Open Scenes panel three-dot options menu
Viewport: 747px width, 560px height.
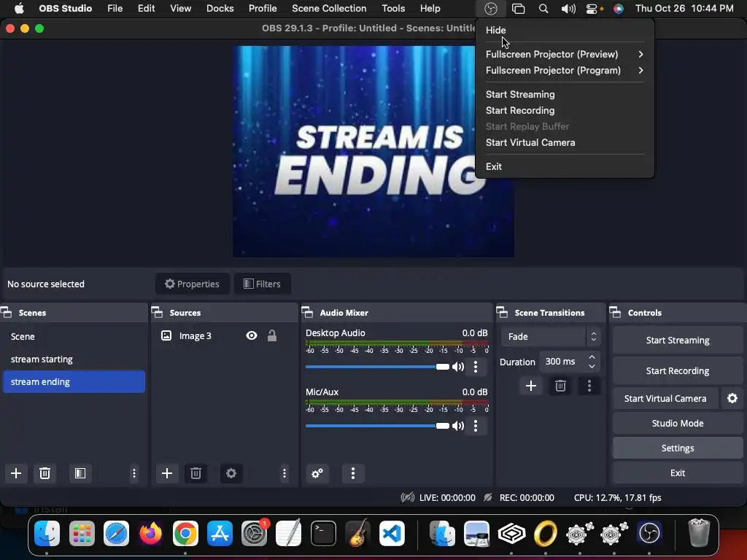(x=134, y=473)
